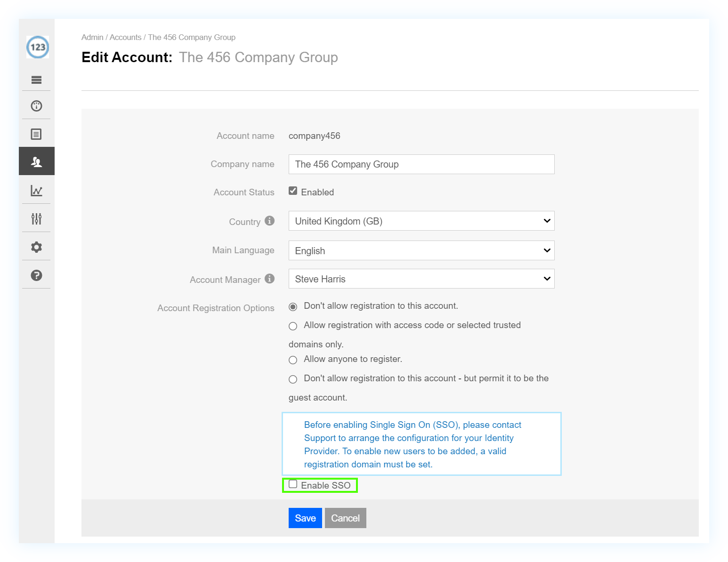Viewport: 728px width, 562px height.
Task: Open the dashboard gauge icon
Action: tap(36, 106)
